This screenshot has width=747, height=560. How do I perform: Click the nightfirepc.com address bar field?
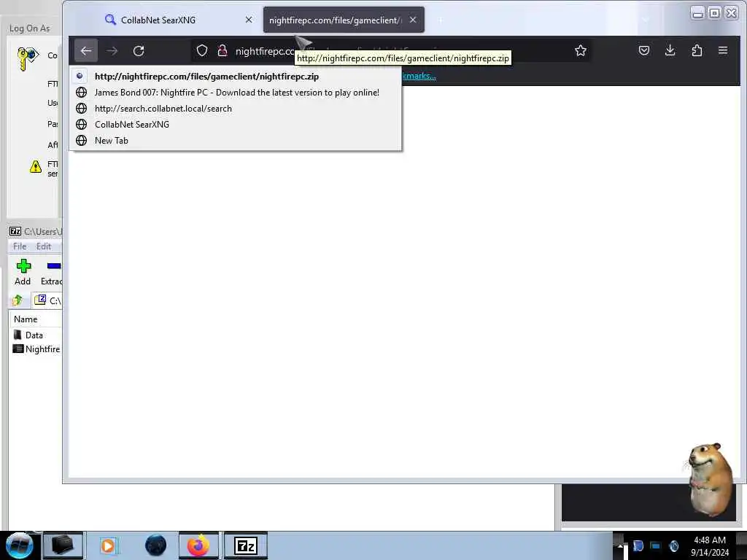[x=391, y=50]
